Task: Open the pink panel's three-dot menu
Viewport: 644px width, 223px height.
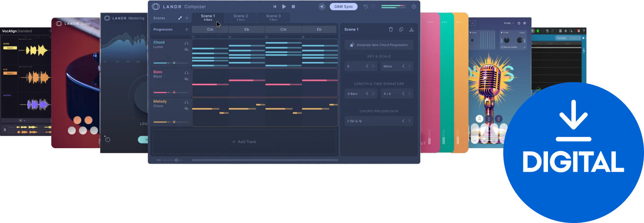Action: (430, 22)
